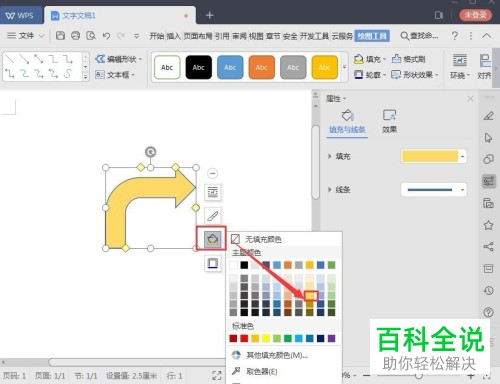Switch to the 云服务 ribbon tab
The image size is (500, 384).
pyautogui.click(x=342, y=36)
